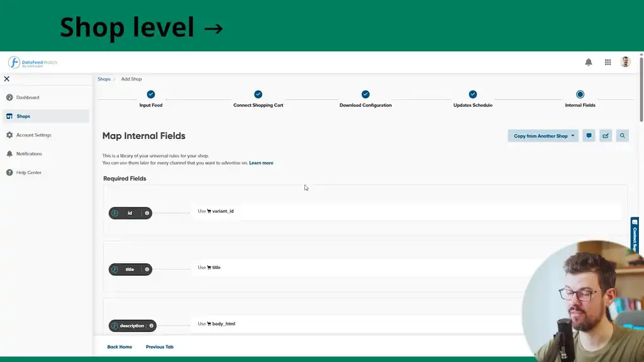Click the apps grid icon top right
644x362 pixels.
click(608, 62)
